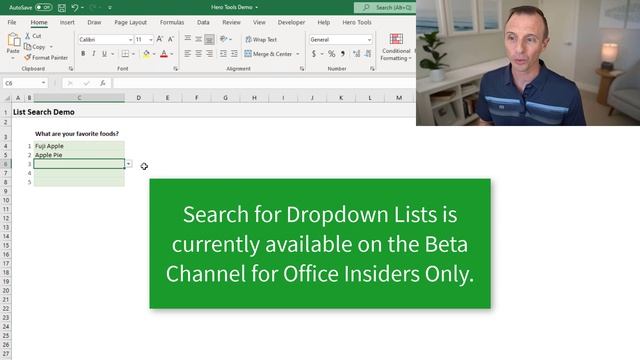Switch to the Formulas tab

point(172,22)
